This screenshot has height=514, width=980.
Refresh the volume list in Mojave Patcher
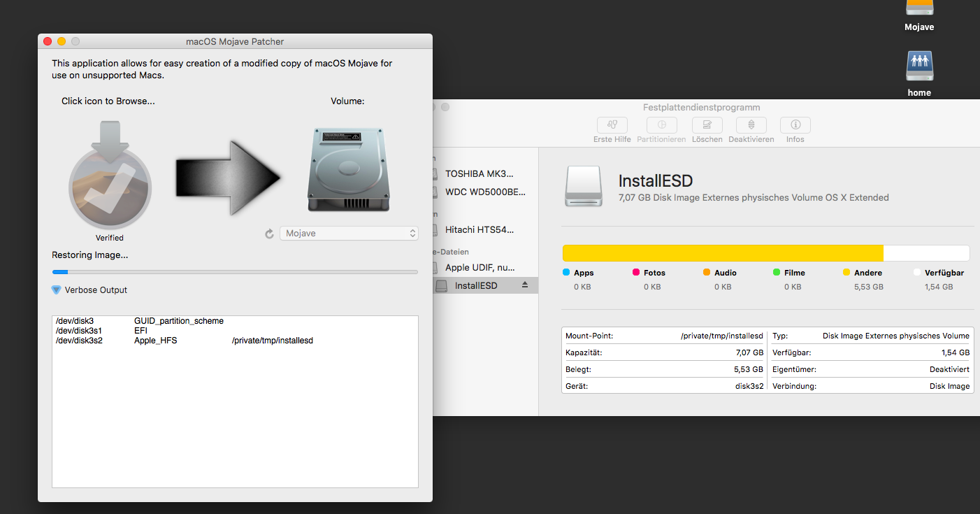pos(270,234)
